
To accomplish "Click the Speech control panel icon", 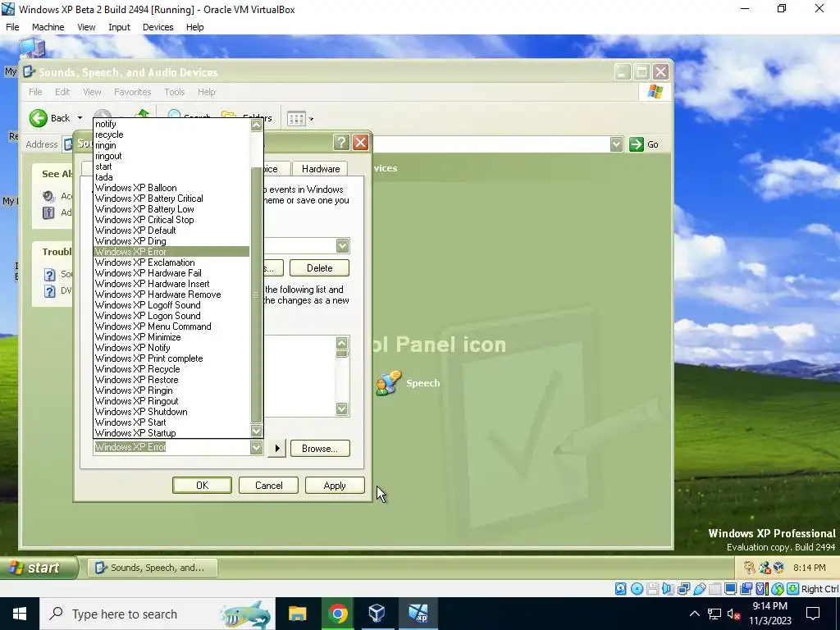I will tap(388, 382).
